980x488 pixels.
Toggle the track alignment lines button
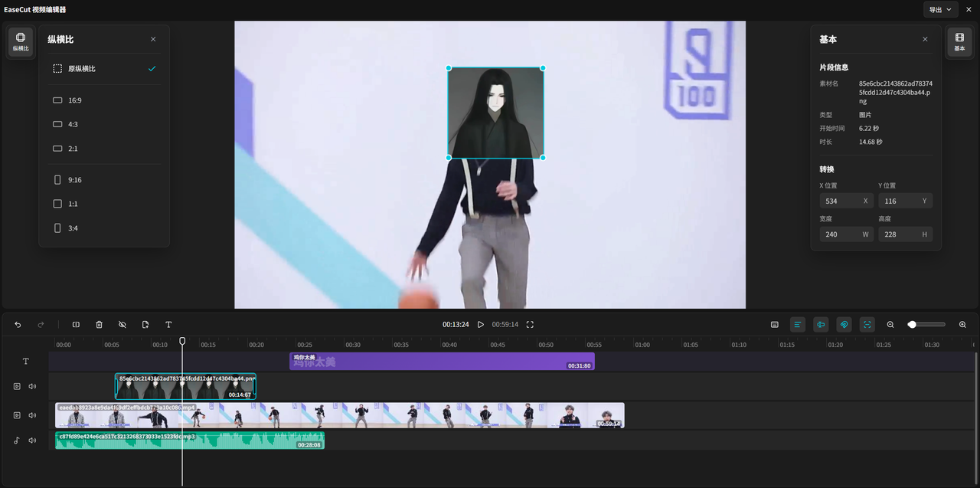coord(798,325)
